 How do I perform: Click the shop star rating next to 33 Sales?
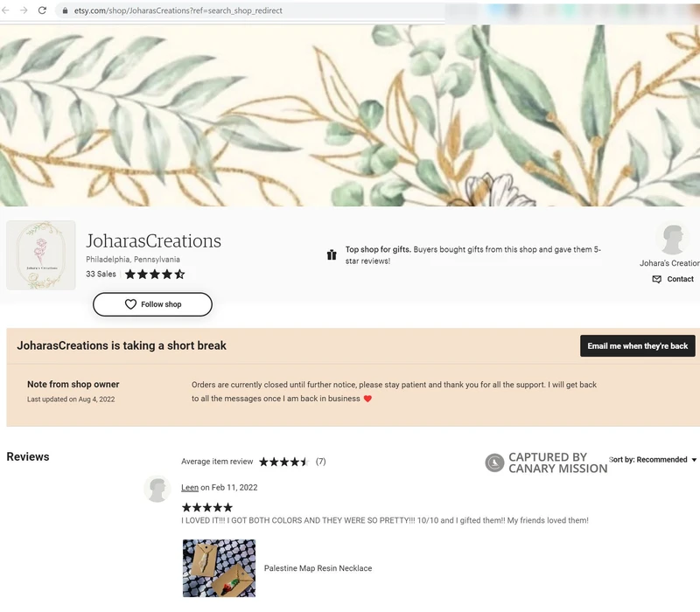pyautogui.click(x=155, y=275)
